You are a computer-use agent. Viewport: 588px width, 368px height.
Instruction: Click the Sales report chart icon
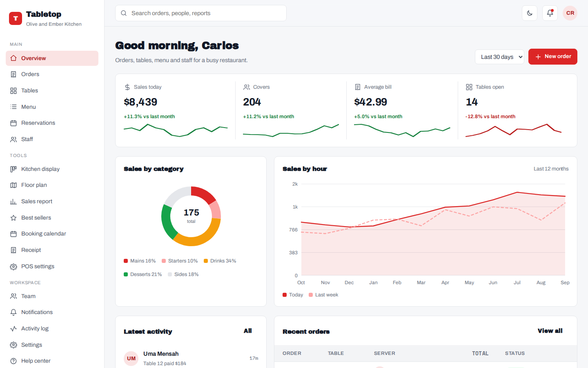13,202
